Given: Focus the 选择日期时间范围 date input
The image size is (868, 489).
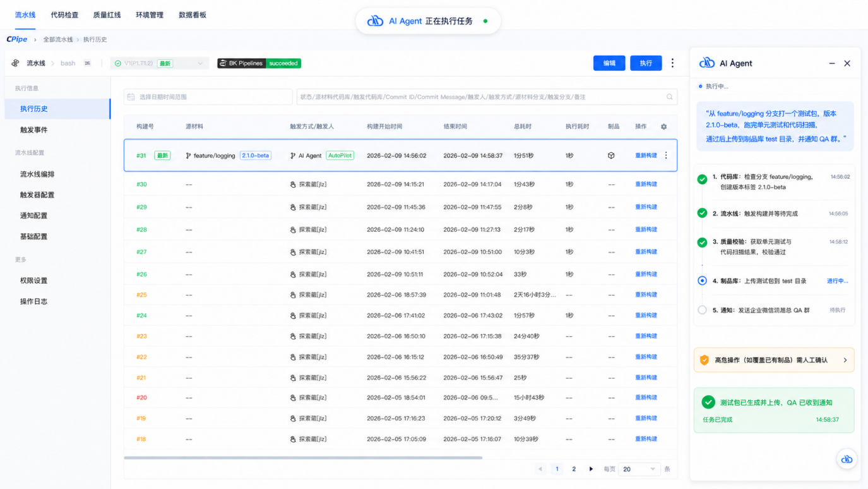Looking at the screenshot, I should click(x=208, y=97).
